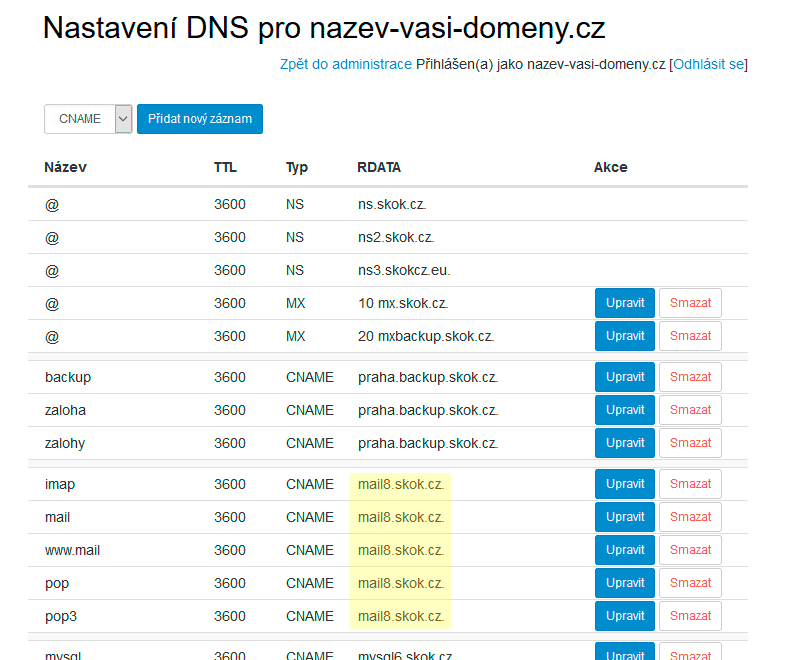Viewport: 792px width, 660px height.
Task: Remove the zalohy CNAME record
Action: [690, 443]
